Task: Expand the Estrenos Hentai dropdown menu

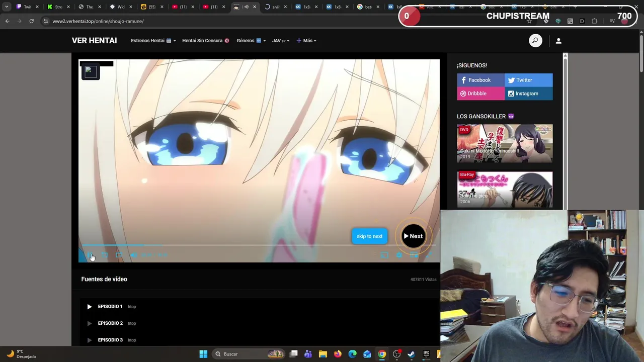Action: click(153, 41)
